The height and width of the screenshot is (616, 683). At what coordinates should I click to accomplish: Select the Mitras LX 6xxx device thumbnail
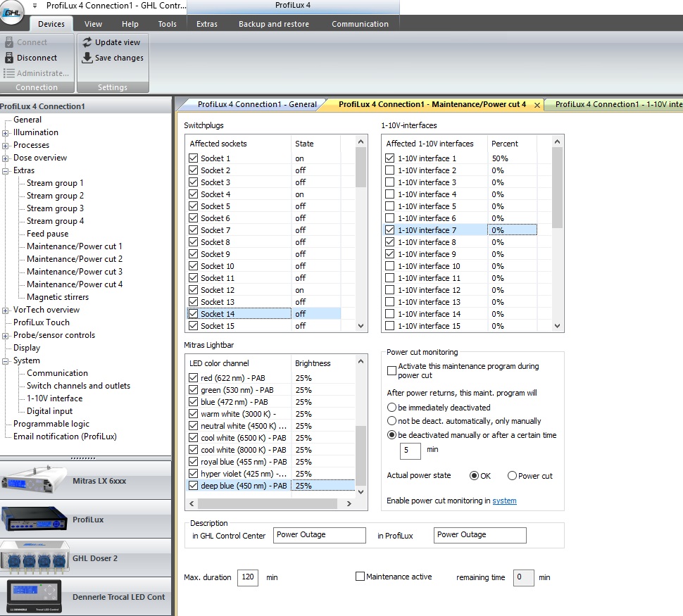(34, 480)
